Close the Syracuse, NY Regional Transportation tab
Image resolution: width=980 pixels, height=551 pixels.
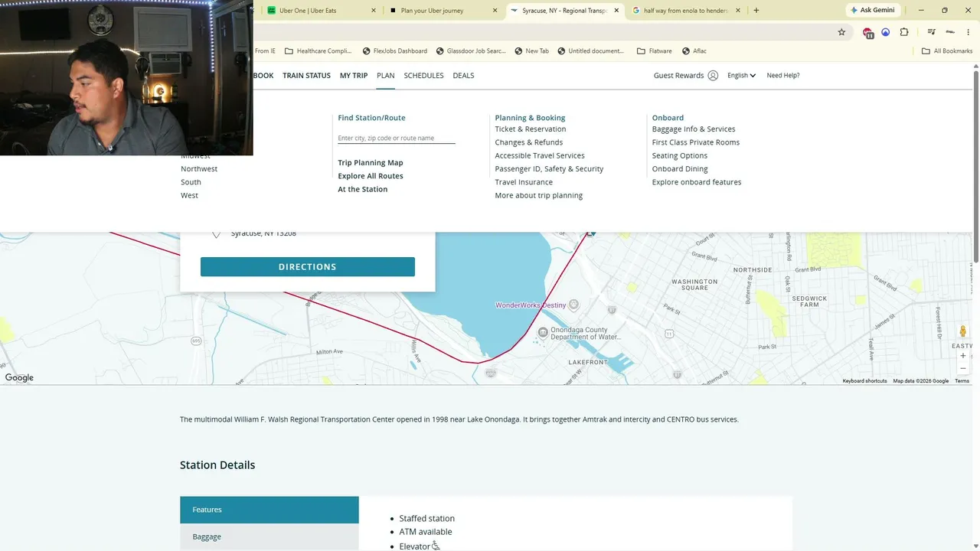[616, 11]
